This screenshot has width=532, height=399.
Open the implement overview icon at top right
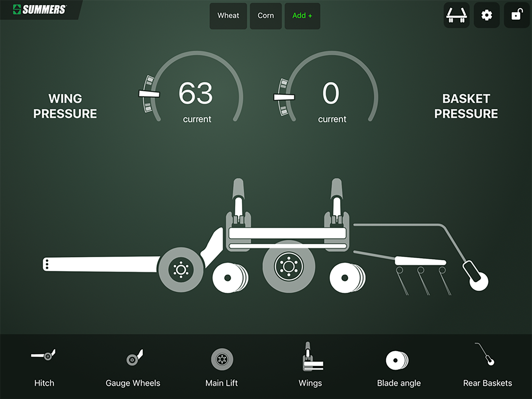pyautogui.click(x=456, y=15)
